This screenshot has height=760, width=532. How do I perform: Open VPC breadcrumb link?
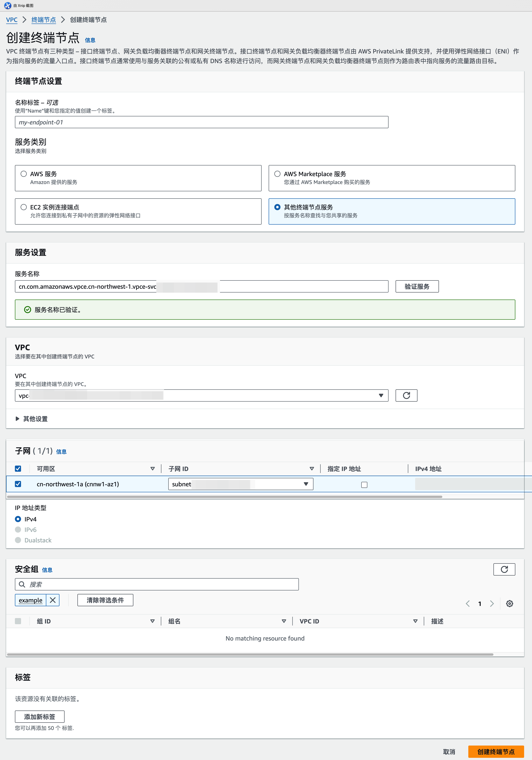coord(12,20)
